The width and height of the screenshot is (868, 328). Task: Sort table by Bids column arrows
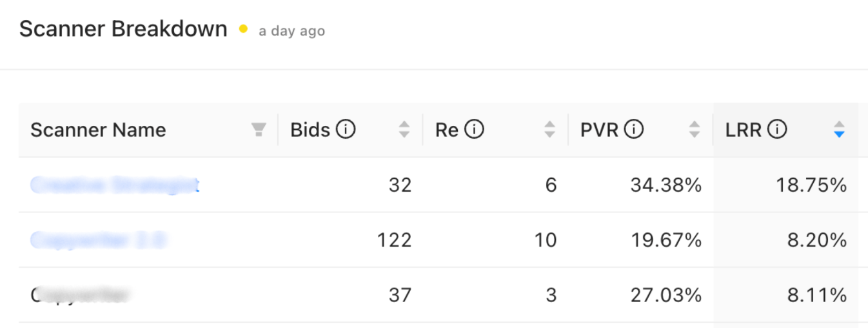[404, 130]
